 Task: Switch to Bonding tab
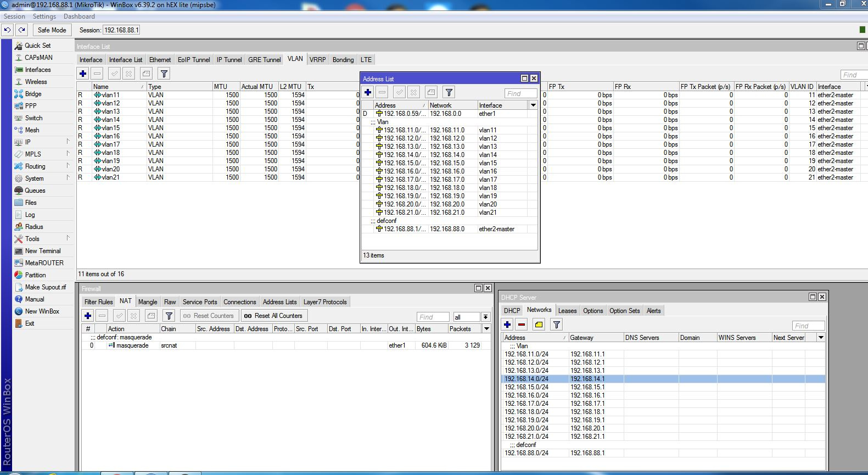343,60
